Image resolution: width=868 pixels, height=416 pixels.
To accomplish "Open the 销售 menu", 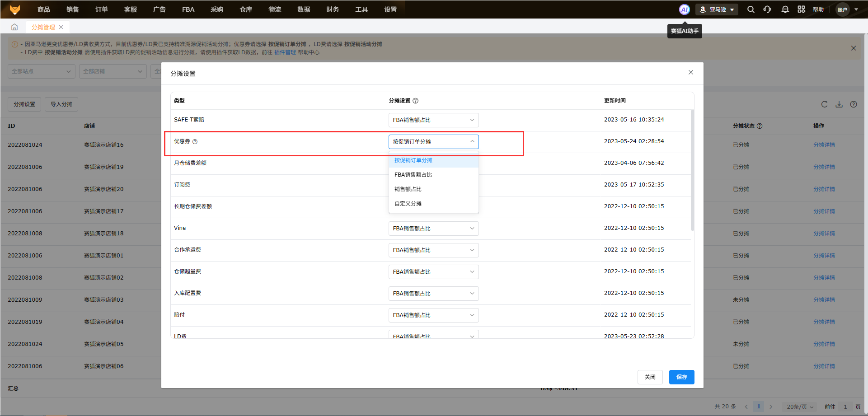I will (x=73, y=9).
